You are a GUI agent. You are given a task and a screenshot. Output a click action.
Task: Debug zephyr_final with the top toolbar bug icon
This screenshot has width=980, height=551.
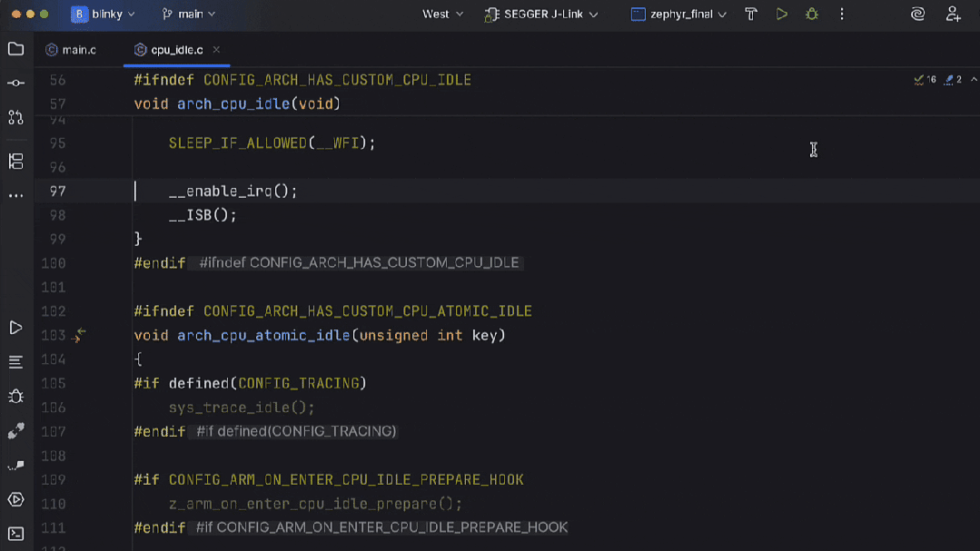tap(812, 15)
